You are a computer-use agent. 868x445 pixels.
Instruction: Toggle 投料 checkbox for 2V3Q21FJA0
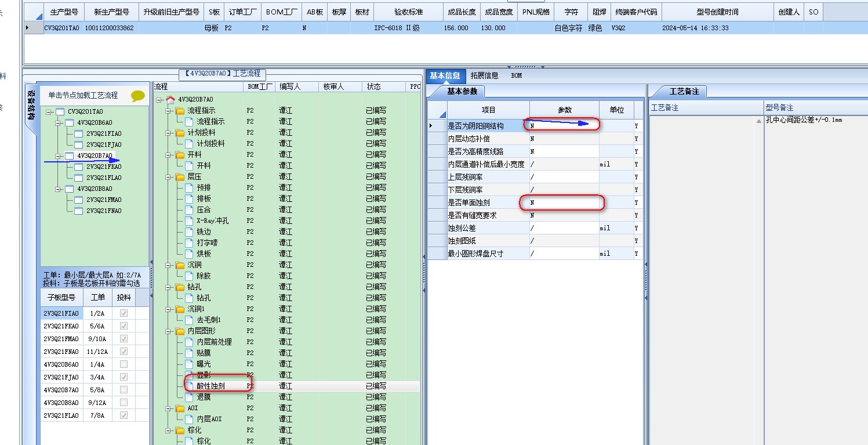point(124,377)
